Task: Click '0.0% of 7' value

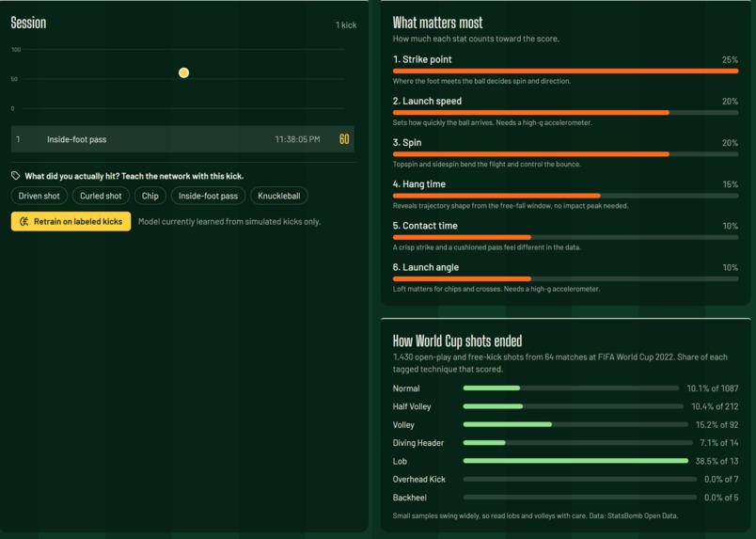Action: tap(721, 479)
